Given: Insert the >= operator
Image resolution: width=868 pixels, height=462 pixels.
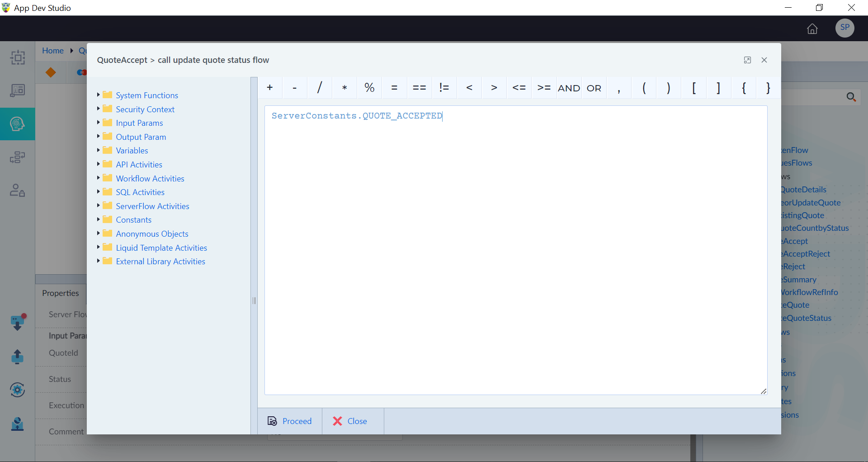Looking at the screenshot, I should click(x=544, y=88).
